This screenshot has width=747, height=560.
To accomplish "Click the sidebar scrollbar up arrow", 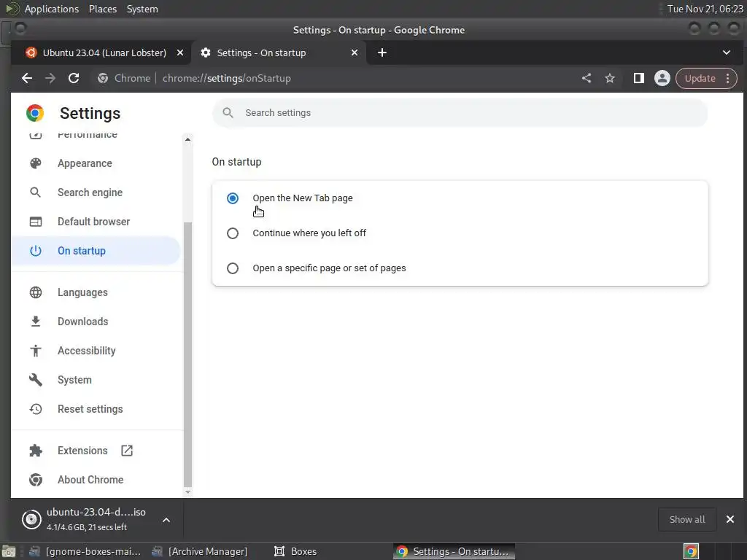I will 187,139.
